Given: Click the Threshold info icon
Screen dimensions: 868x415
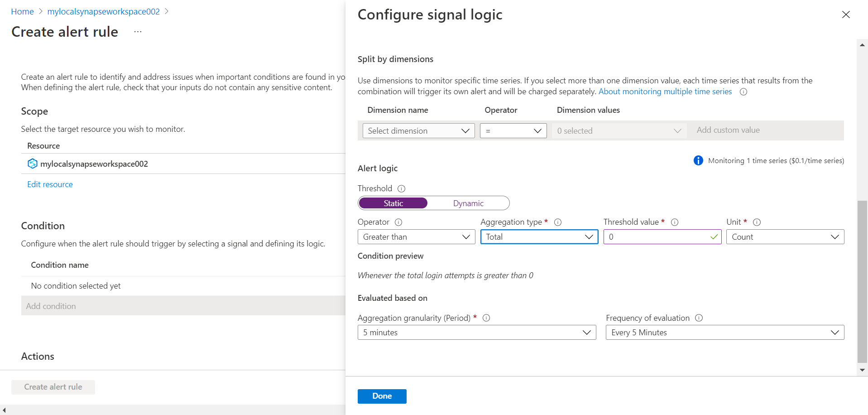Looking at the screenshot, I should (x=401, y=188).
